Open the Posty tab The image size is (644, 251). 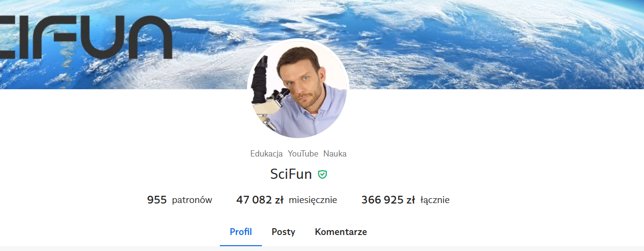tap(283, 232)
